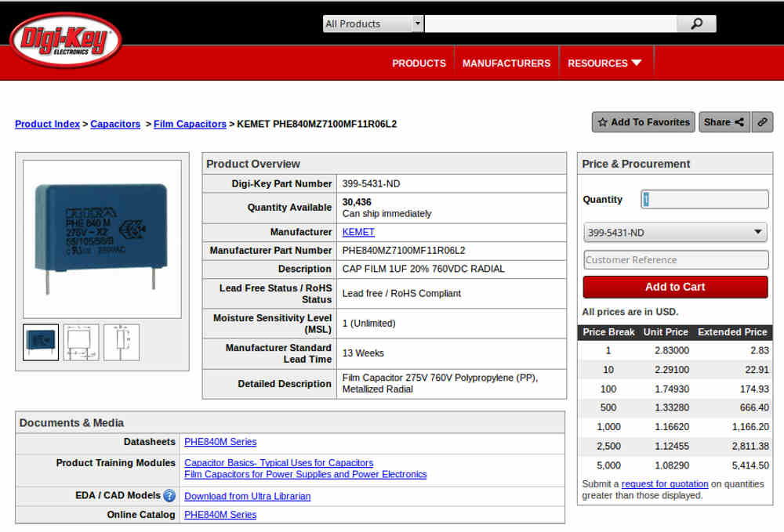This screenshot has width=784, height=532.
Task: Click the 1 (Unlimited) MSL value
Action: coord(369,324)
